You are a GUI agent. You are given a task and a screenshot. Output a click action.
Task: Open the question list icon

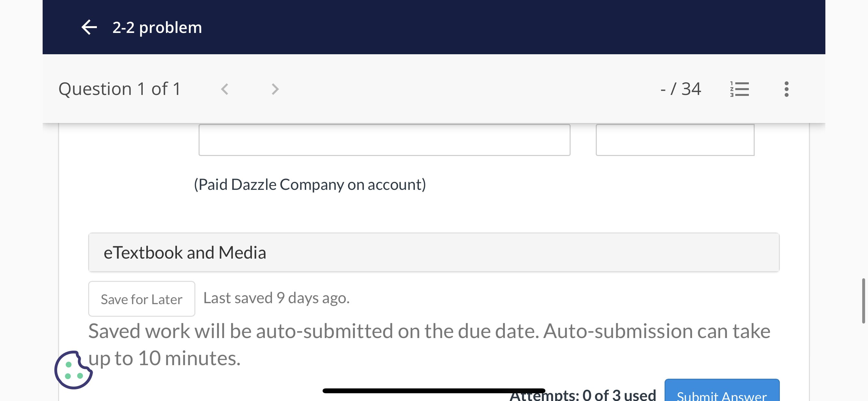pyautogui.click(x=739, y=89)
